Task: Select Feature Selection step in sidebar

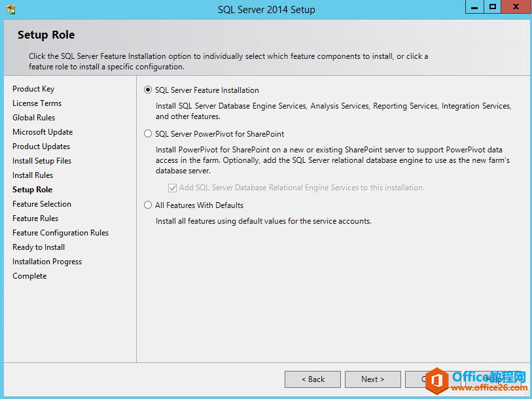Action: pyautogui.click(x=42, y=204)
